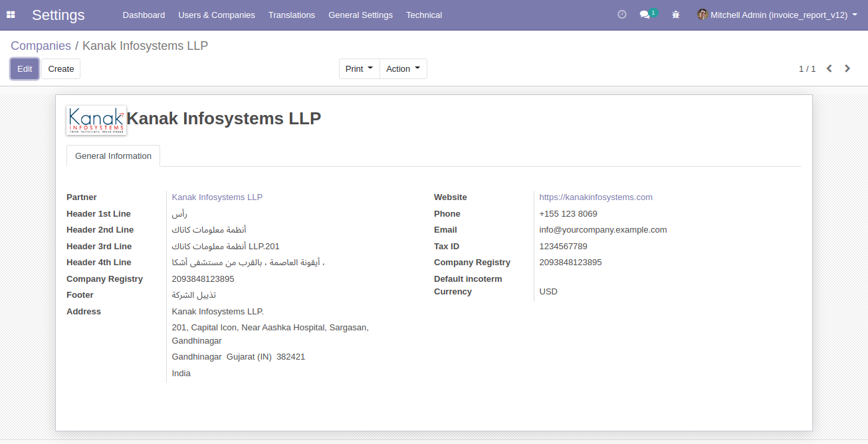Click the right column Company Registry value

pyautogui.click(x=571, y=263)
